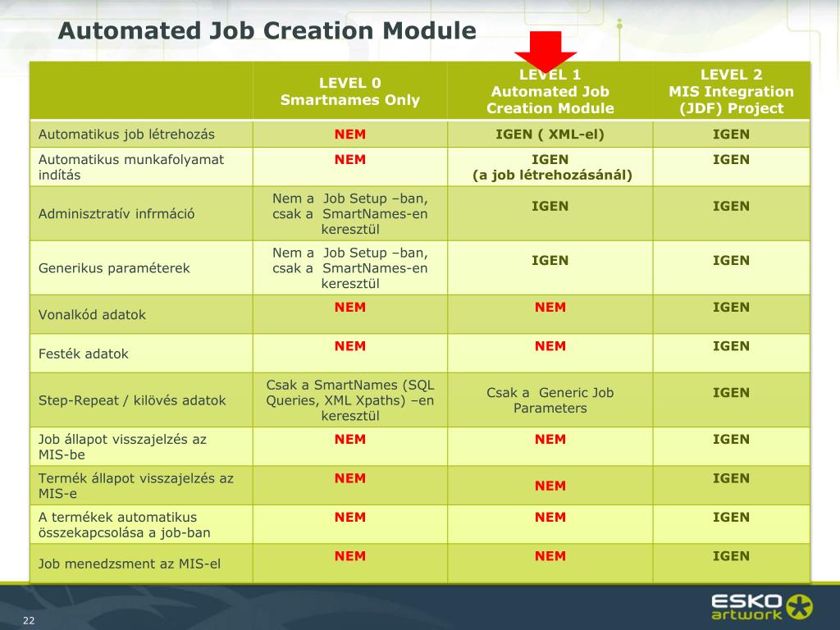The image size is (840, 630).
Task: Select the "IGEN ( XML-el)" cell
Action: pos(550,135)
